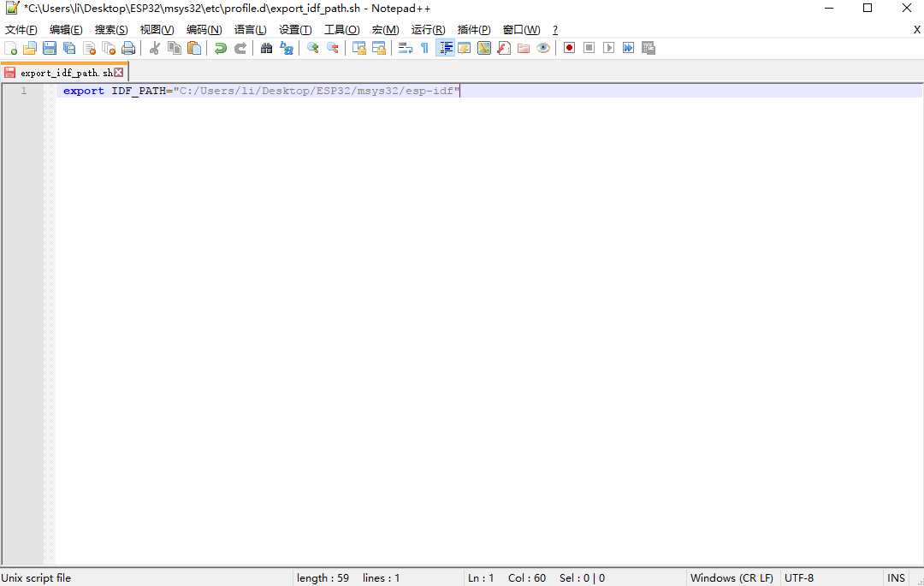Click 'Sel : 0 | 0' in the status bar
The height and width of the screenshot is (586, 924).
coord(583,577)
